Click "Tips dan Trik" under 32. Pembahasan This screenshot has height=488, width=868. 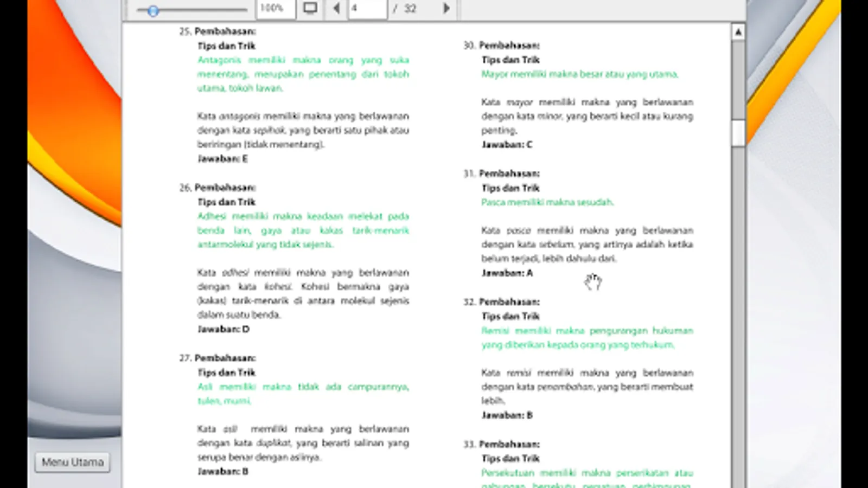[x=511, y=316]
